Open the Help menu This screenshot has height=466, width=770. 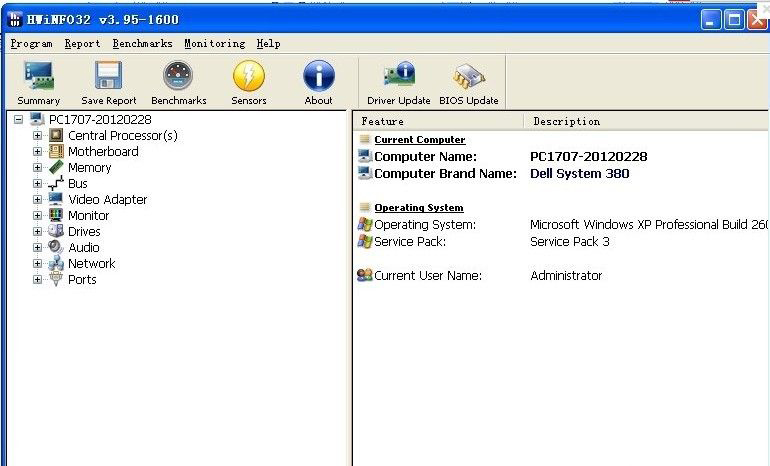point(269,44)
